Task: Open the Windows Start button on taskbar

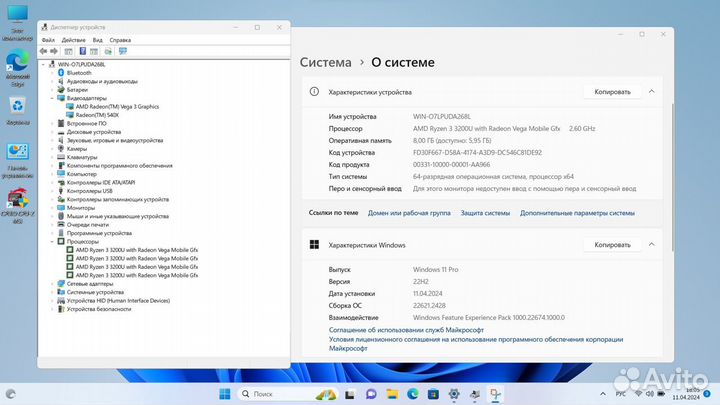Action: coord(225,394)
